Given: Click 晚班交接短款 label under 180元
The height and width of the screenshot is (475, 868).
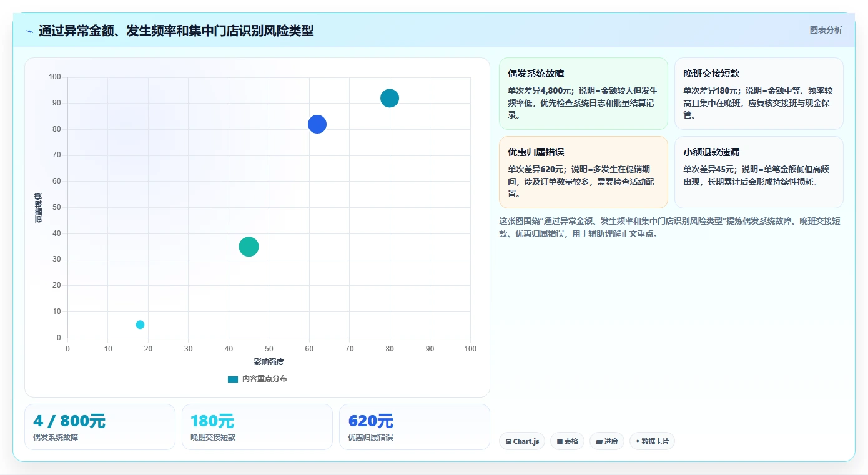Looking at the screenshot, I should pos(213,438).
